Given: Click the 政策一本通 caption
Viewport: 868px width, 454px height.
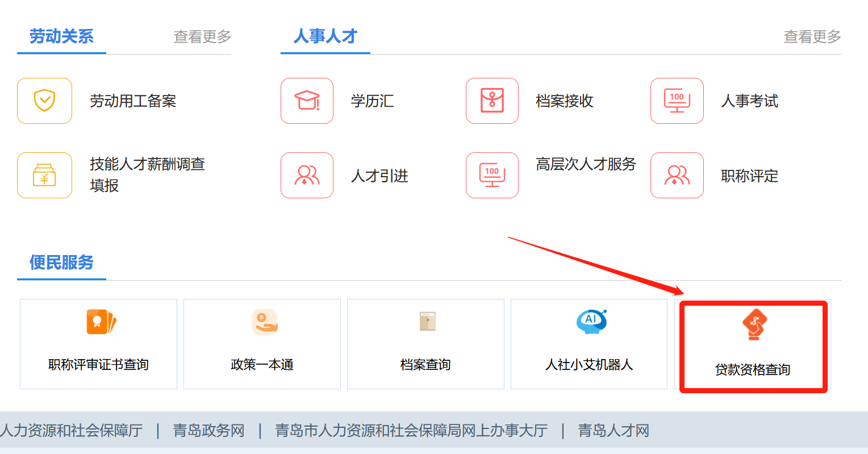Looking at the screenshot, I should [262, 365].
